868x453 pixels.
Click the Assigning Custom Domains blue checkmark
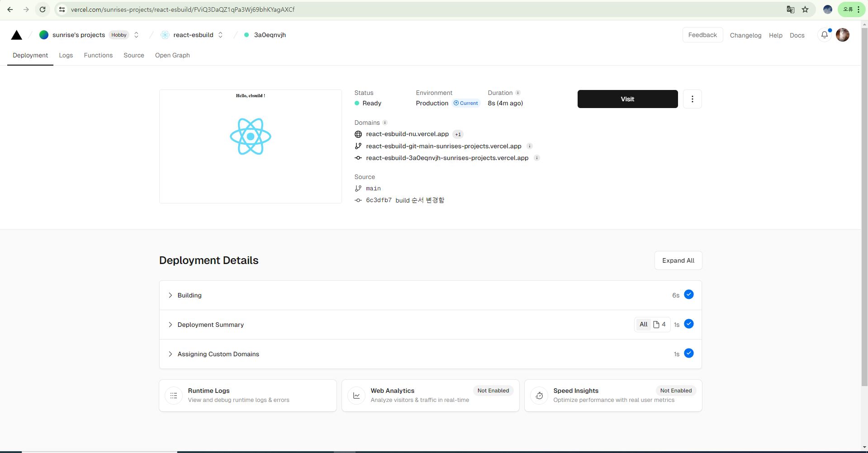coord(689,354)
